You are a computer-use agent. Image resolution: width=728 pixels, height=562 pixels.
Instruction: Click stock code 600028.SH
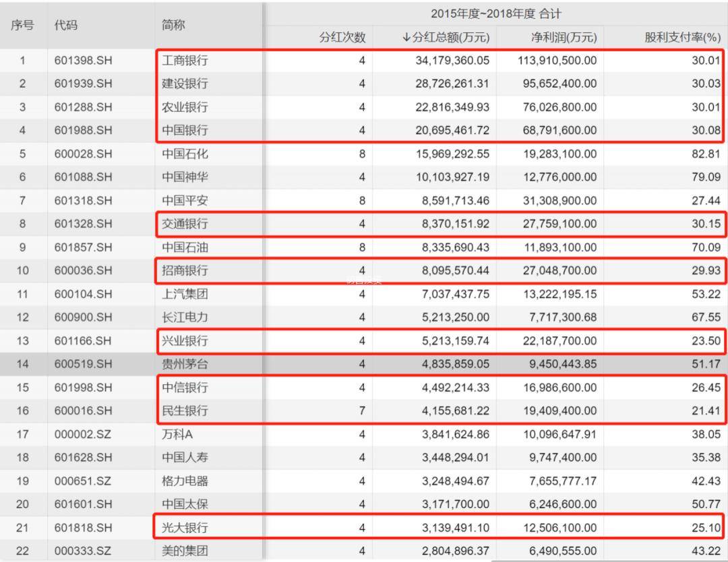pos(84,154)
